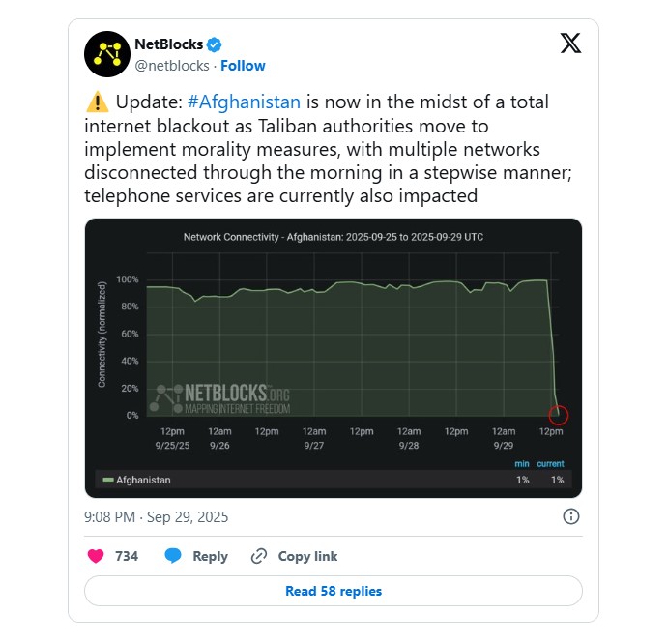Click the Copy link text

click(307, 556)
